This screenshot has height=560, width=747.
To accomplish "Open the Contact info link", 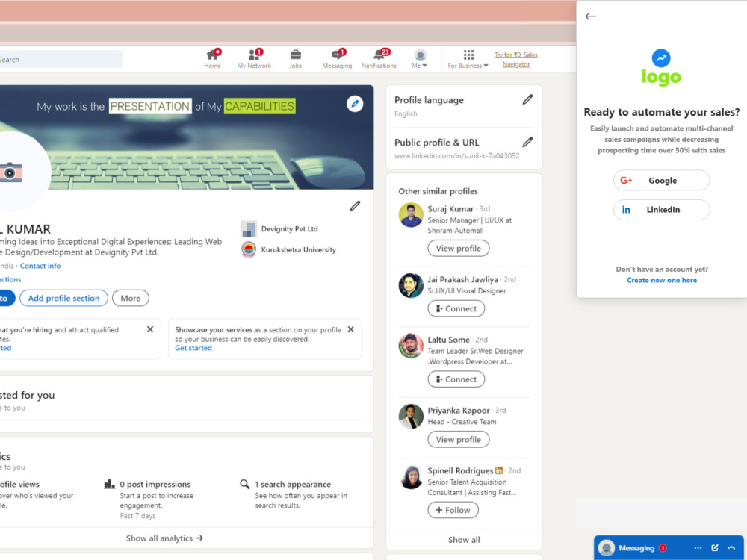I will point(40,266).
